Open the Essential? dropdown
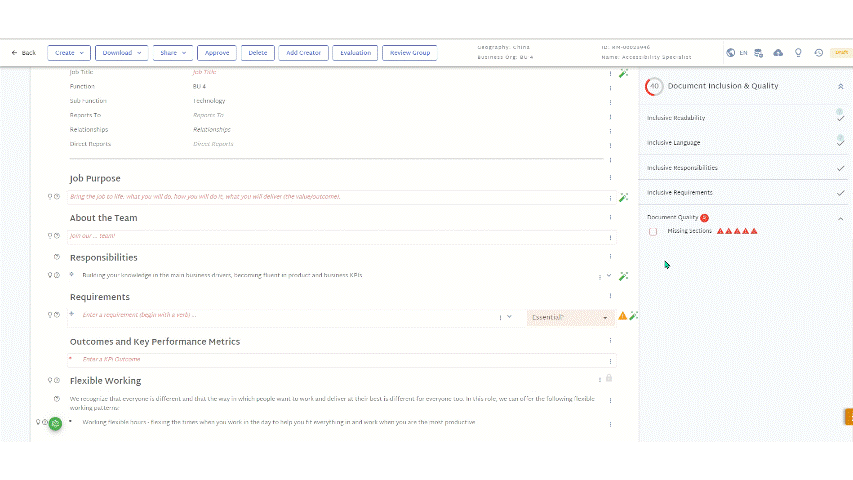The image size is (853, 480). pyautogui.click(x=570, y=317)
